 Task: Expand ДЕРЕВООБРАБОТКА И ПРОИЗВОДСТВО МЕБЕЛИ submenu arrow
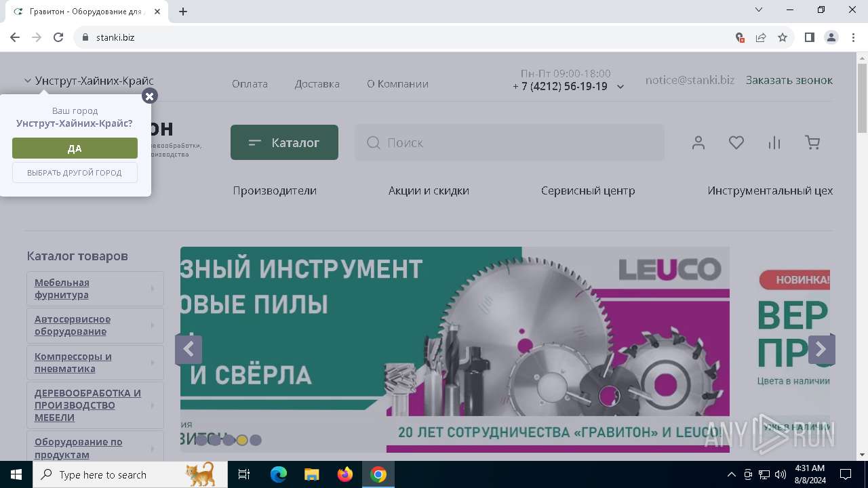pyautogui.click(x=153, y=405)
